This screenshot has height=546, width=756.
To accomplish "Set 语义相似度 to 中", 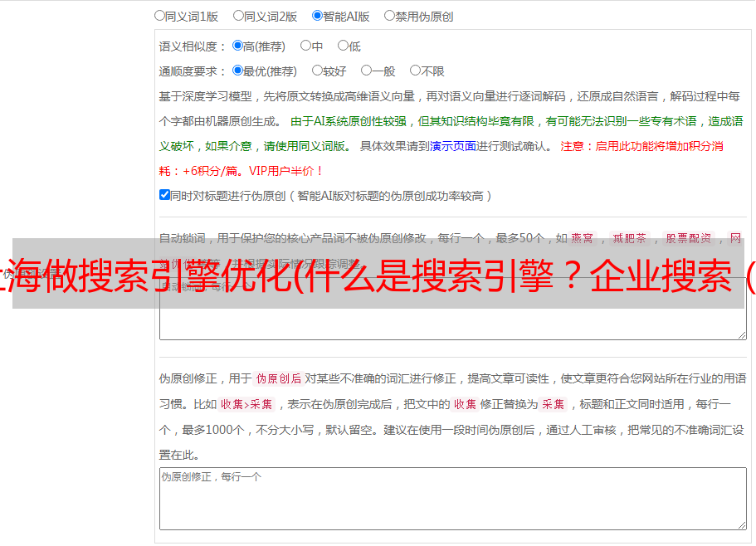I will (305, 46).
